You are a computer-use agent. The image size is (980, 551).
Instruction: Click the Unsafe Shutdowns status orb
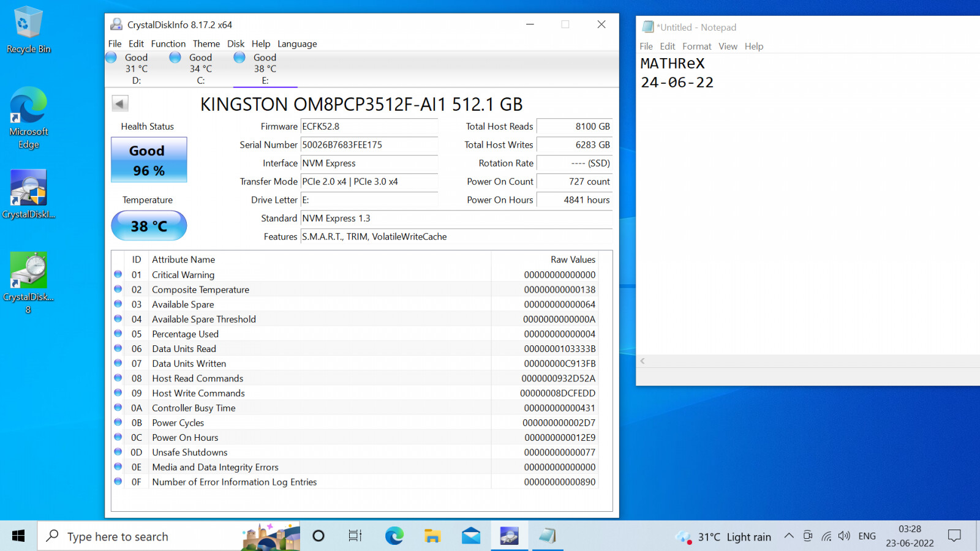pos(118,452)
